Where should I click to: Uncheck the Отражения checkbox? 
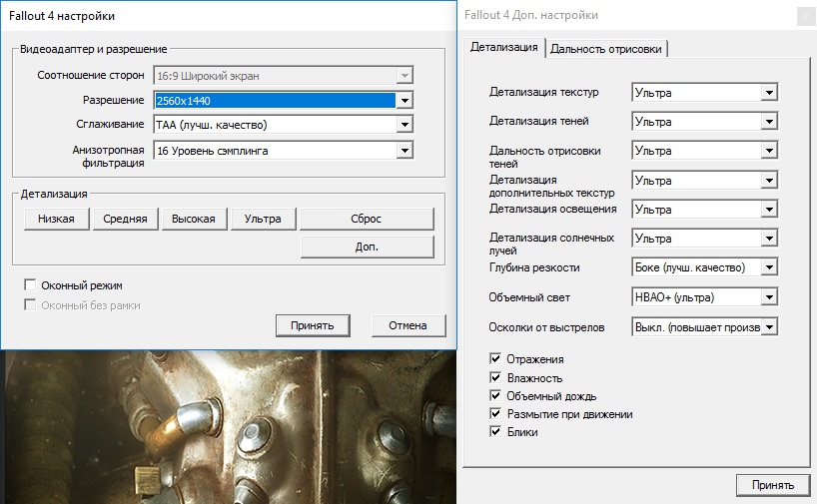[x=495, y=358]
